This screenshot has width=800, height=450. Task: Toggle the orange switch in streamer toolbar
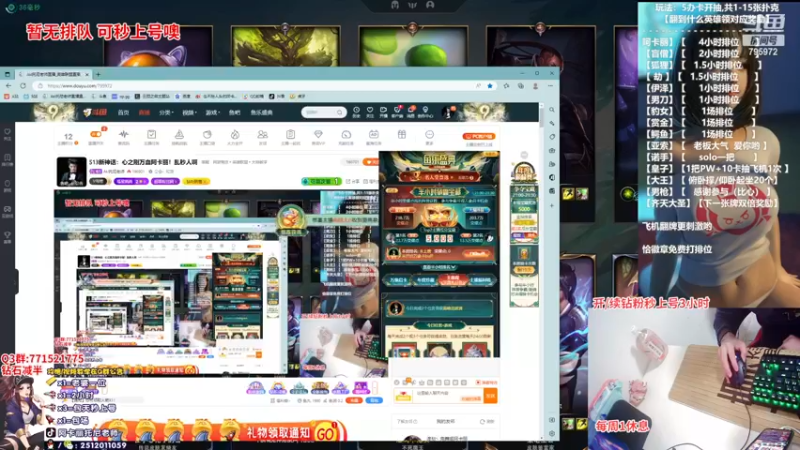[96, 134]
